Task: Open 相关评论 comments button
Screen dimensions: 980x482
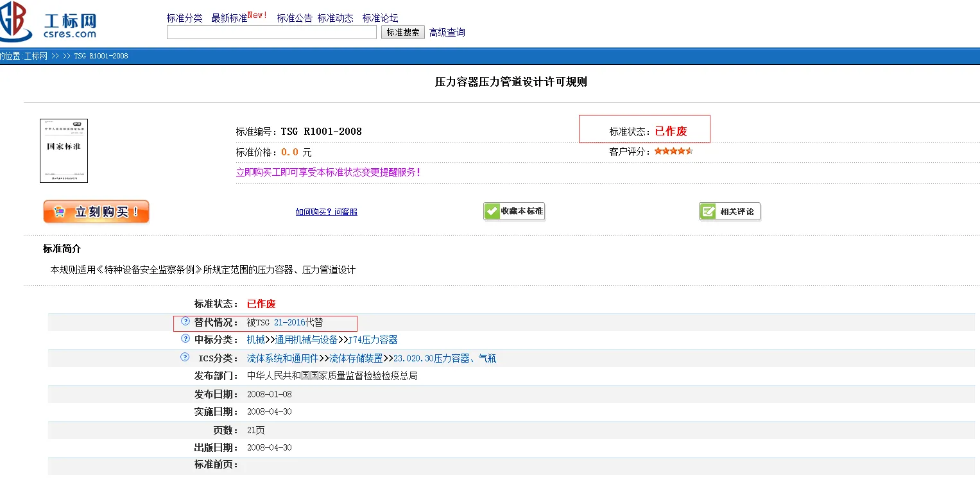Action: pos(730,211)
